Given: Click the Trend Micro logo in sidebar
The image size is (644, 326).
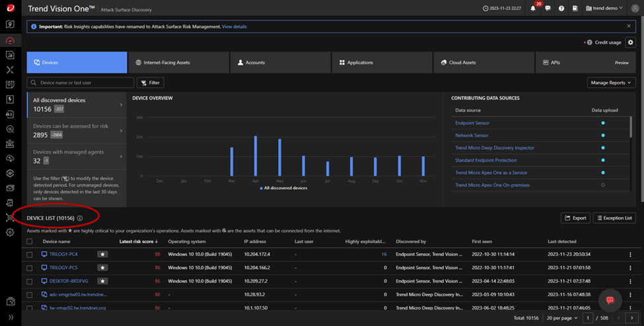Looking at the screenshot, I should point(11,8).
